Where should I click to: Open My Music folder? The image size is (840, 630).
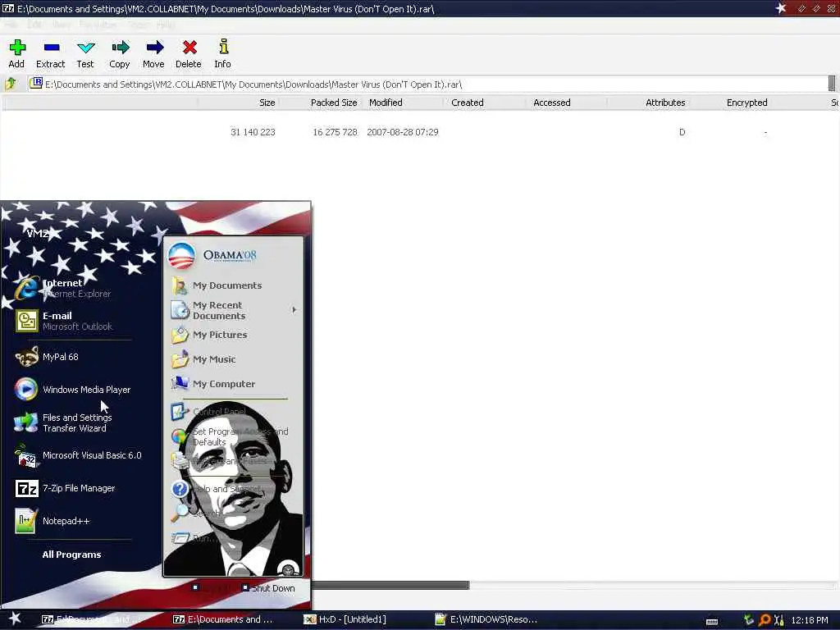(x=233, y=359)
